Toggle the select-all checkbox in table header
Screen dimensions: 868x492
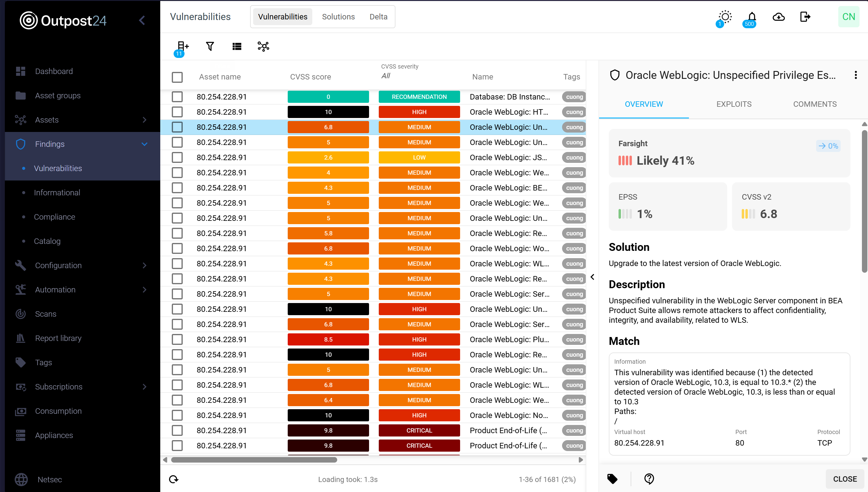point(177,77)
